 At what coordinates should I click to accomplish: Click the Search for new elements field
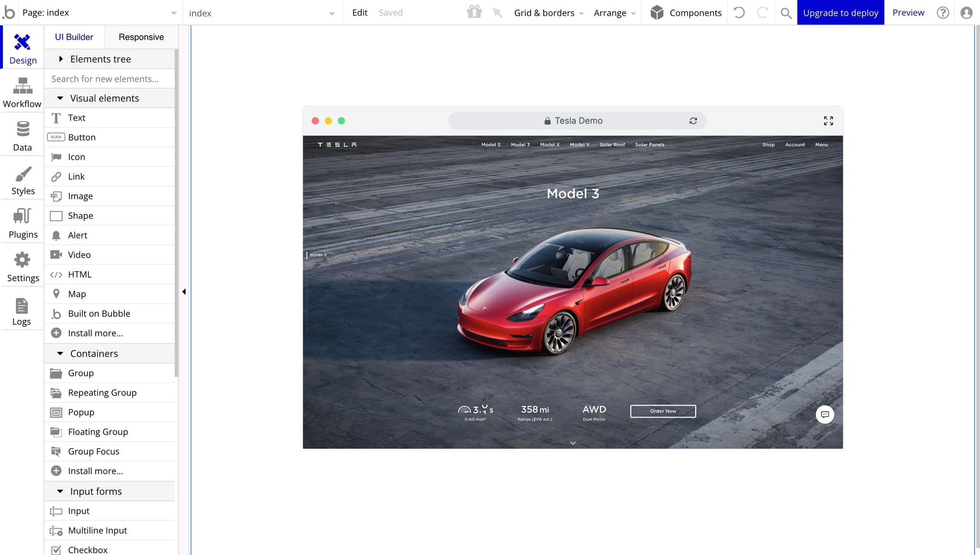pyautogui.click(x=110, y=79)
